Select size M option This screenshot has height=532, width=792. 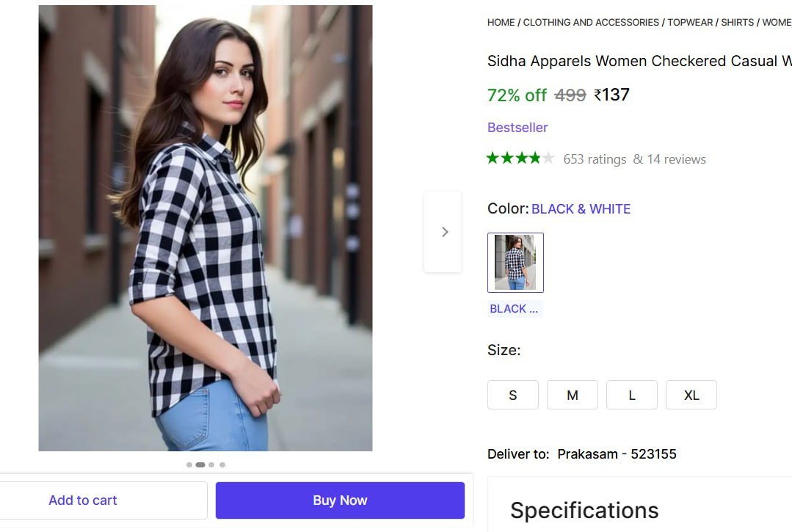(x=572, y=395)
